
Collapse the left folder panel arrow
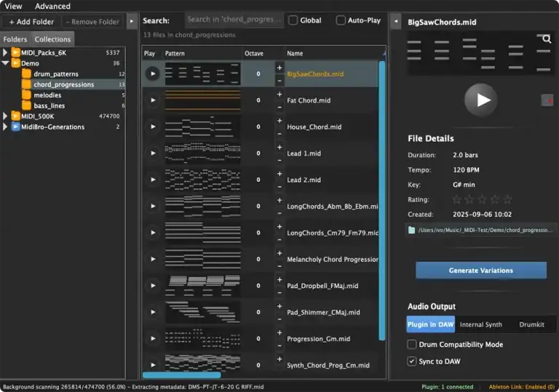[x=132, y=21]
